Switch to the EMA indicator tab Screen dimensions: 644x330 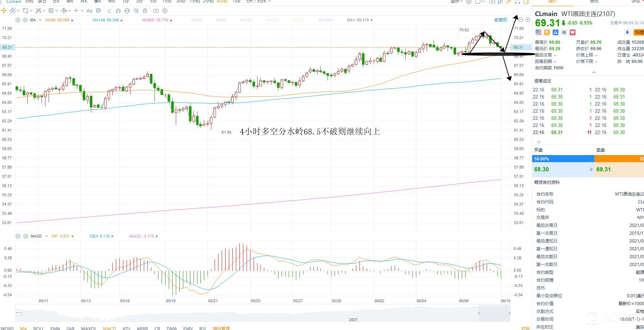tap(55, 328)
